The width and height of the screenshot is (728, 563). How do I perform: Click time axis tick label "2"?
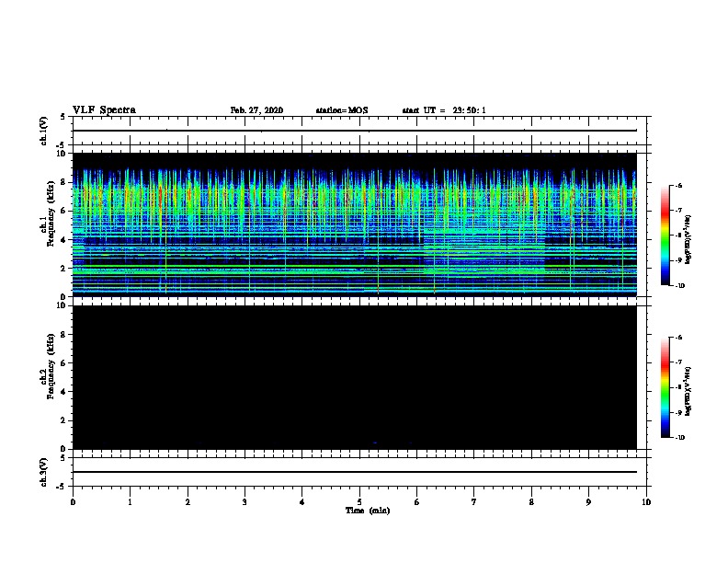click(x=188, y=502)
